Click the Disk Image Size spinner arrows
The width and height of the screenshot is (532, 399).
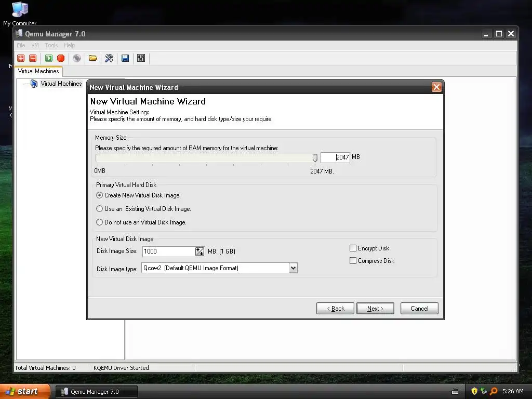tap(200, 251)
